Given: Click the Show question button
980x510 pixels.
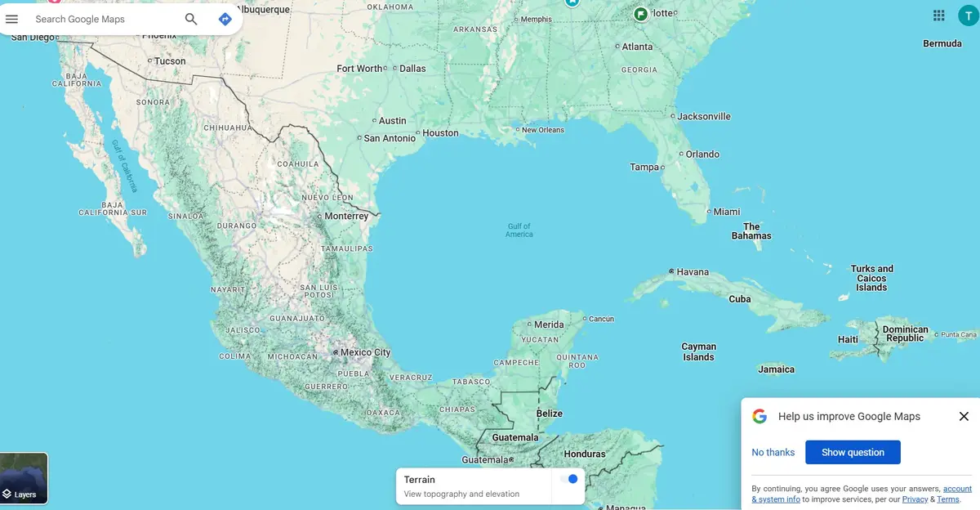Looking at the screenshot, I should pos(853,452).
